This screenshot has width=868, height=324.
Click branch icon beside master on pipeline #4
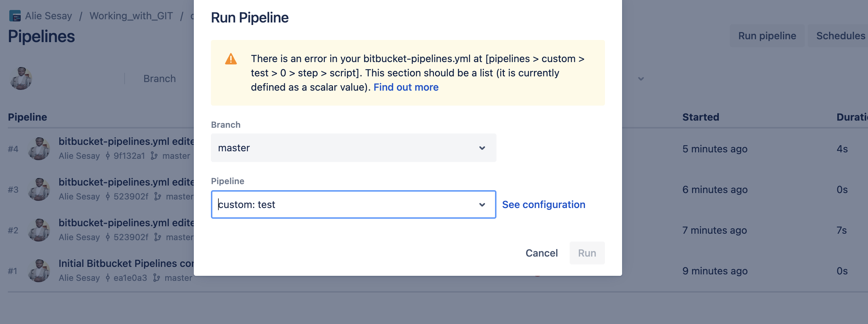(x=154, y=156)
